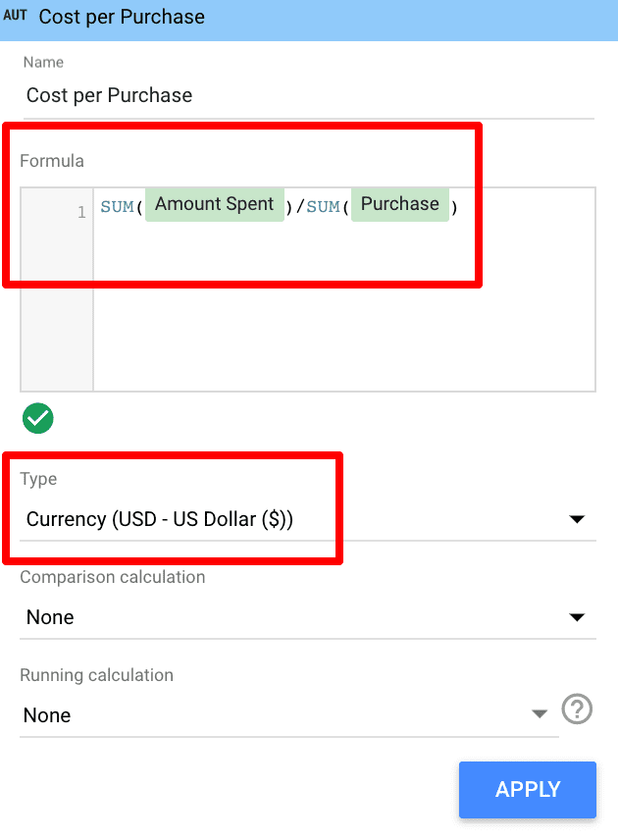The height and width of the screenshot is (840, 618).
Task: Click the Comparison calculation label
Action: (113, 577)
